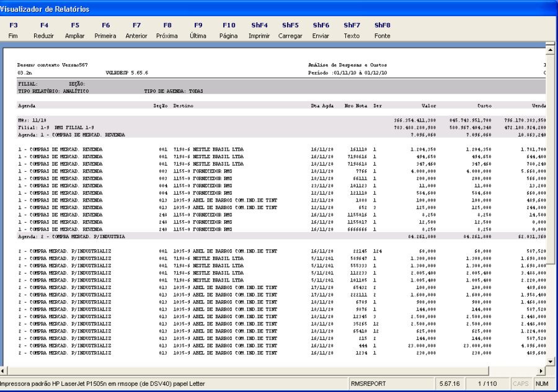Screen dimensions: 558x392
Task: Click nota number 1155016 cell
Action: click(x=357, y=215)
